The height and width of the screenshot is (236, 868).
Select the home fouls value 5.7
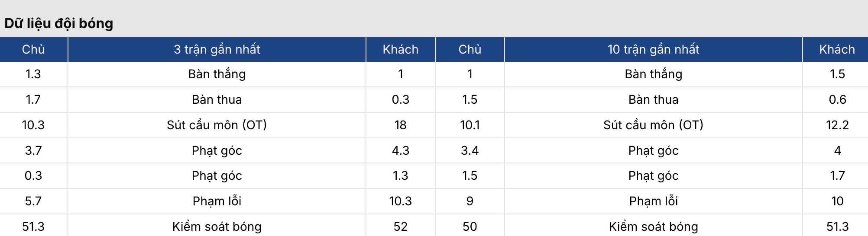[33, 201]
